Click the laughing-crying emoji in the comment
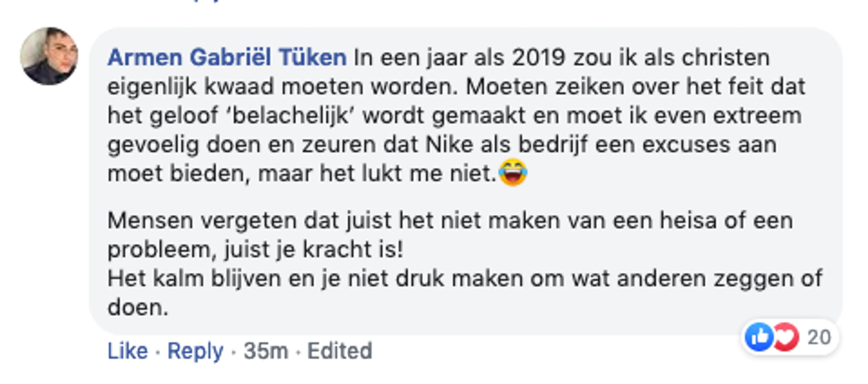 click(512, 172)
